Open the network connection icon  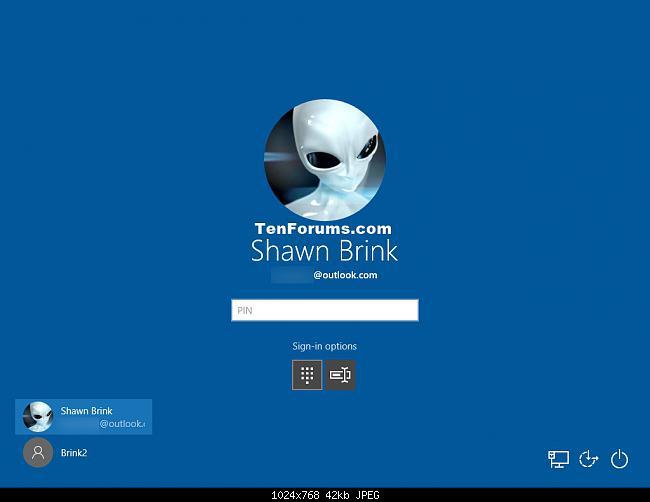(558, 459)
